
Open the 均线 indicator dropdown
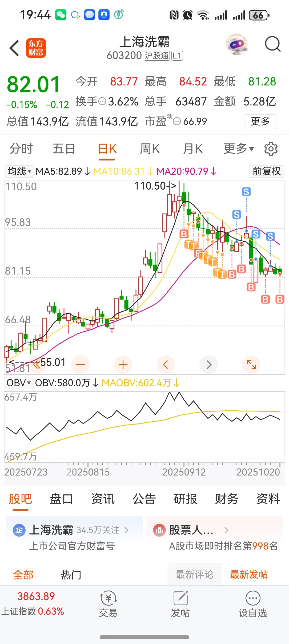pyautogui.click(x=19, y=171)
